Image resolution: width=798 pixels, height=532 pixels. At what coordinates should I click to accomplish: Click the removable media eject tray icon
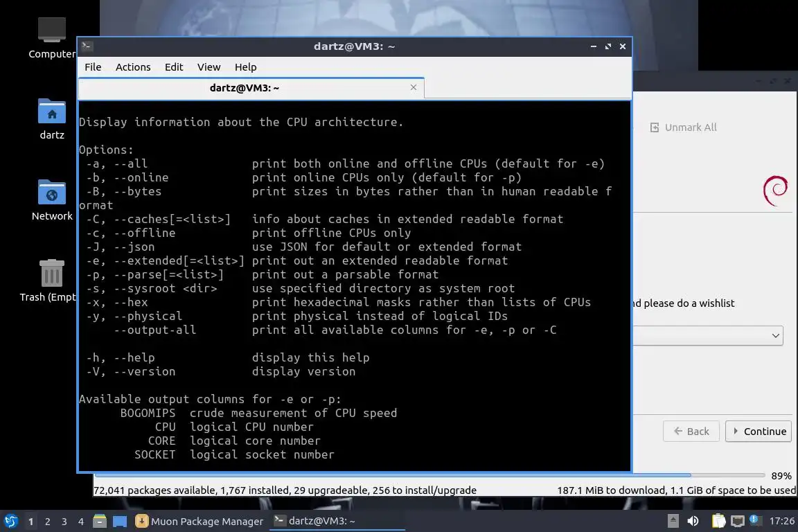pos(673,521)
